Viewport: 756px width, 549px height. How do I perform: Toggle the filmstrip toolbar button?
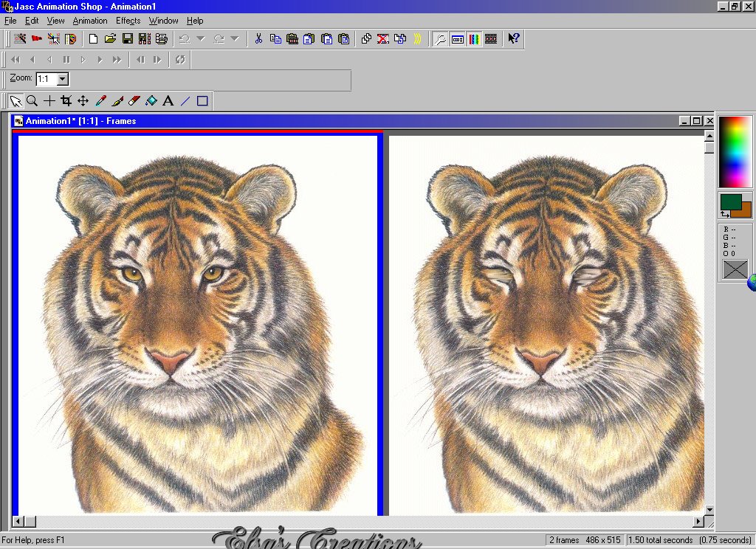[x=491, y=39]
